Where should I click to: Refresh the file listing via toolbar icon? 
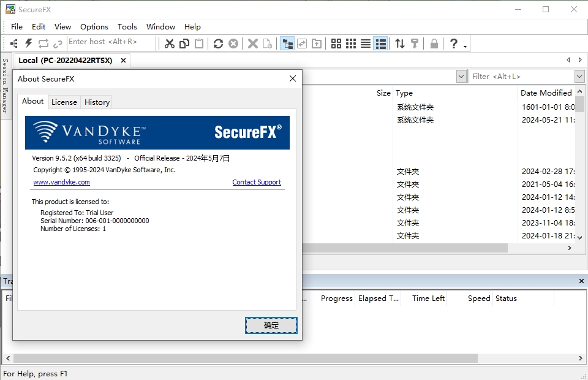217,43
